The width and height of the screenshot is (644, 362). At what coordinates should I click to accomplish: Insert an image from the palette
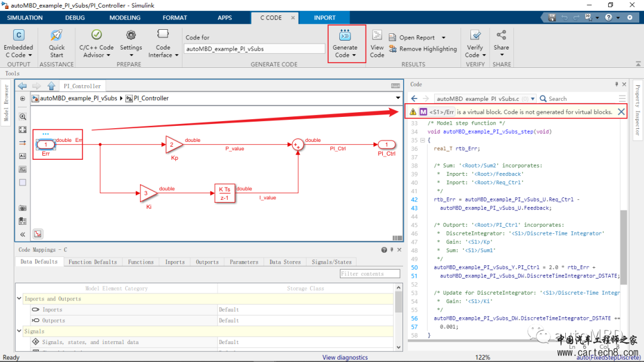tap(23, 169)
